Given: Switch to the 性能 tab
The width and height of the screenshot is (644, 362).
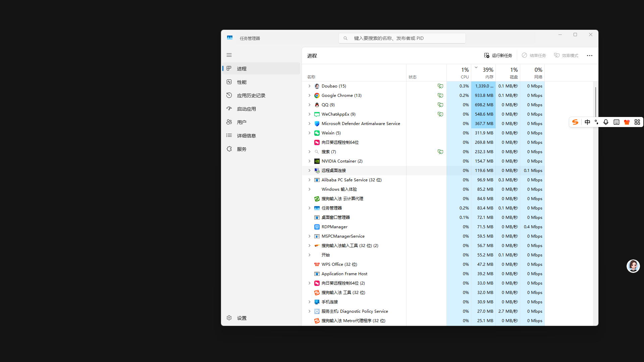Looking at the screenshot, I should [261, 82].
